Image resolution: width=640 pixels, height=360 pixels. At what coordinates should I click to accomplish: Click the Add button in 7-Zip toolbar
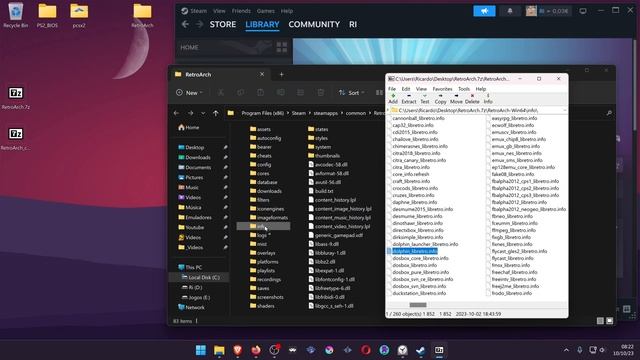pyautogui.click(x=393, y=98)
